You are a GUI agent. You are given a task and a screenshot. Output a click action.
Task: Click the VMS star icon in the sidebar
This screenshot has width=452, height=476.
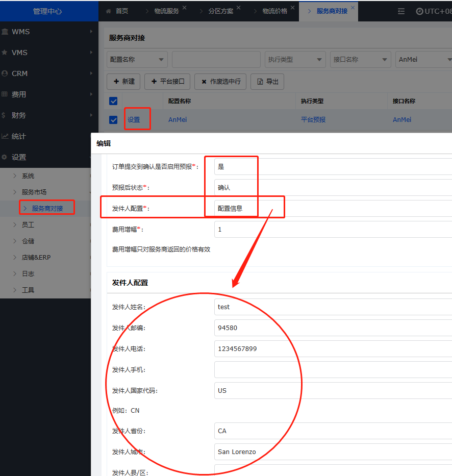click(x=5, y=53)
